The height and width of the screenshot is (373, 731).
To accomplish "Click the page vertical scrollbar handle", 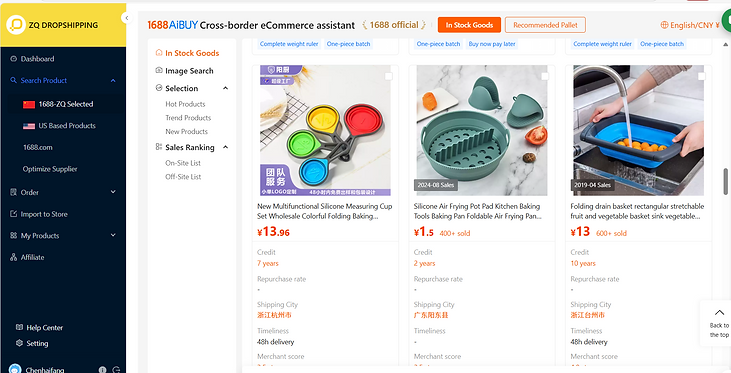I will point(725,182).
